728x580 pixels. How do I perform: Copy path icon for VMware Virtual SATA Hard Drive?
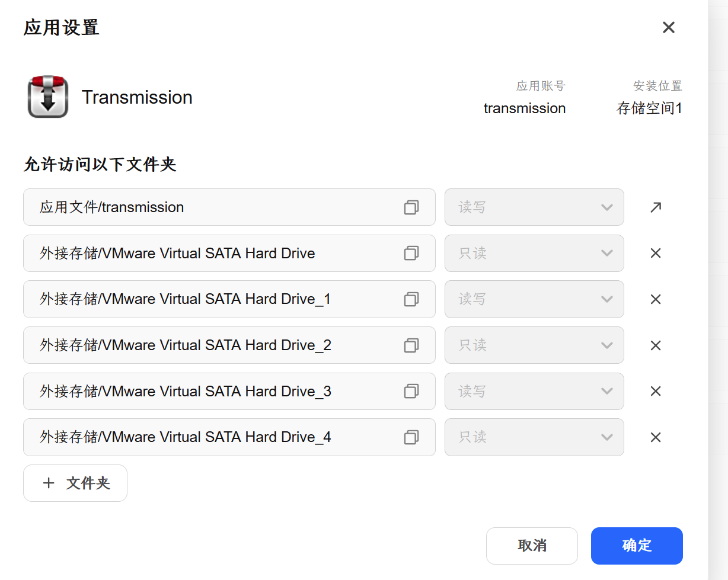[x=411, y=253]
